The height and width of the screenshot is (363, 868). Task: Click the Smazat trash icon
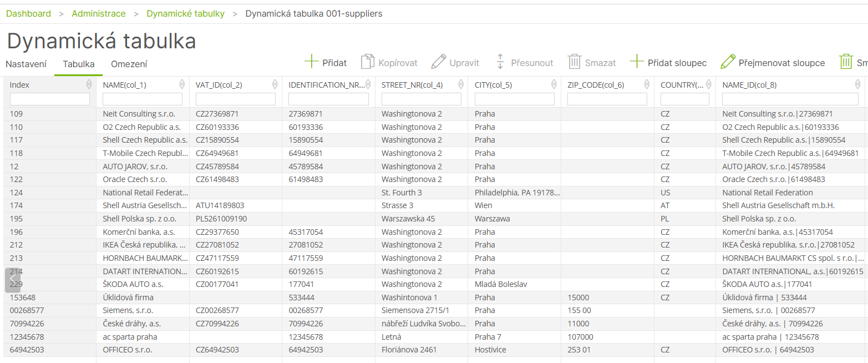pyautogui.click(x=574, y=62)
